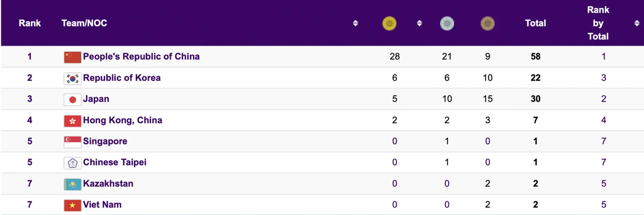
Task: Click the Kazakhstan flag icon
Action: 72,184
